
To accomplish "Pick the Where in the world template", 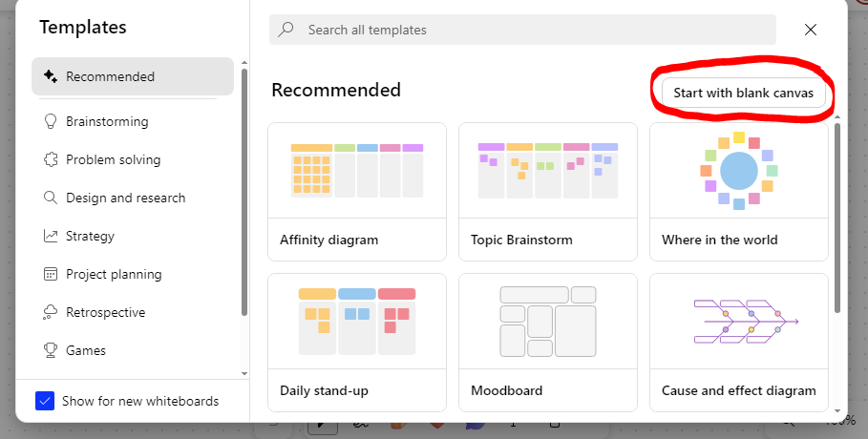I will click(x=739, y=192).
